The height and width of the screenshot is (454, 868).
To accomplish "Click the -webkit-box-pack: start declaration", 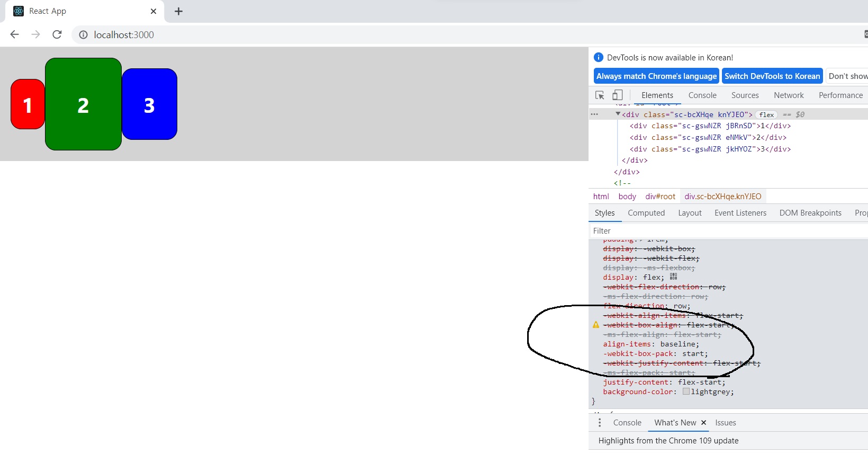I will click(655, 354).
